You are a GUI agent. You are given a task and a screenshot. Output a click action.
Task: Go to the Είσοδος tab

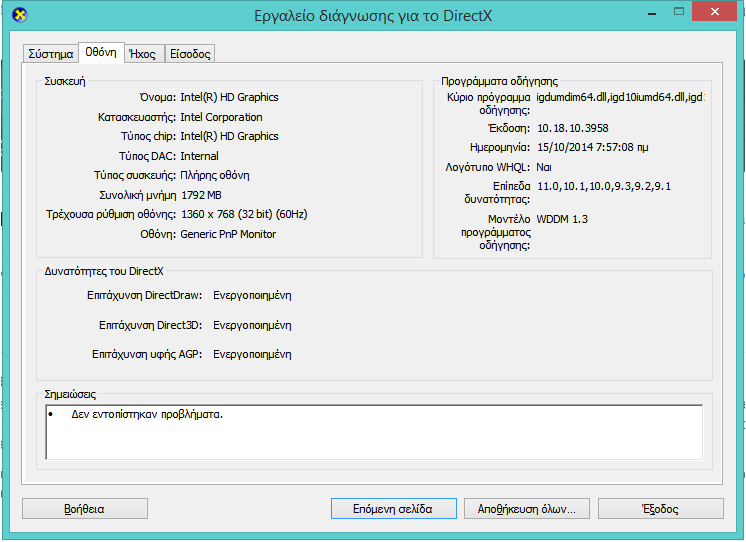click(189, 54)
